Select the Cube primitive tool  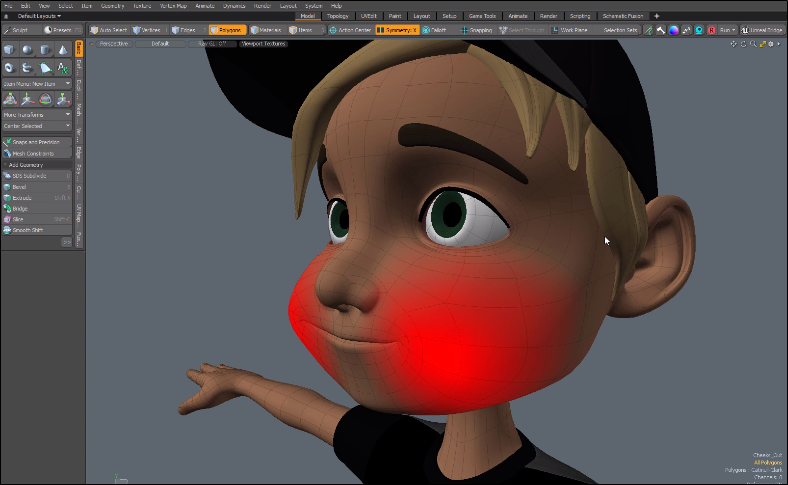[x=9, y=49]
